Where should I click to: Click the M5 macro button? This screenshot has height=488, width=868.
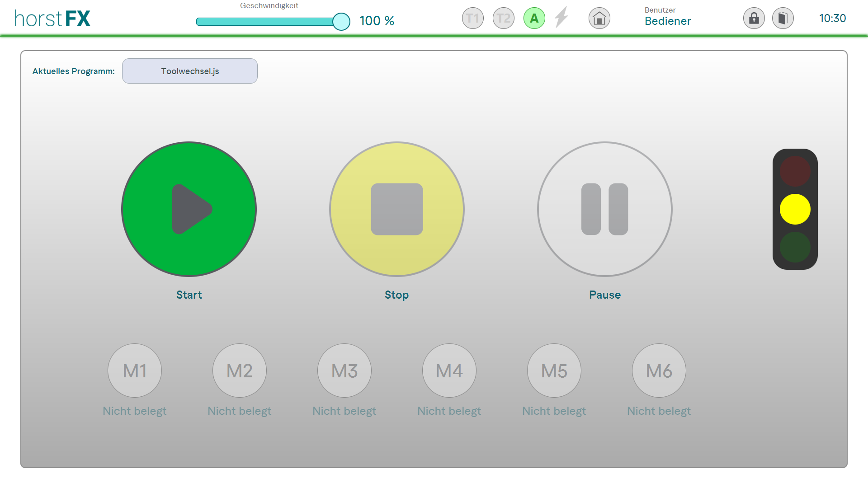(554, 371)
